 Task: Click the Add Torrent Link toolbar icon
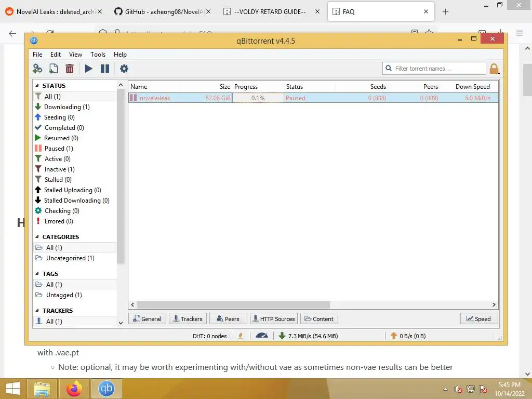coord(37,69)
